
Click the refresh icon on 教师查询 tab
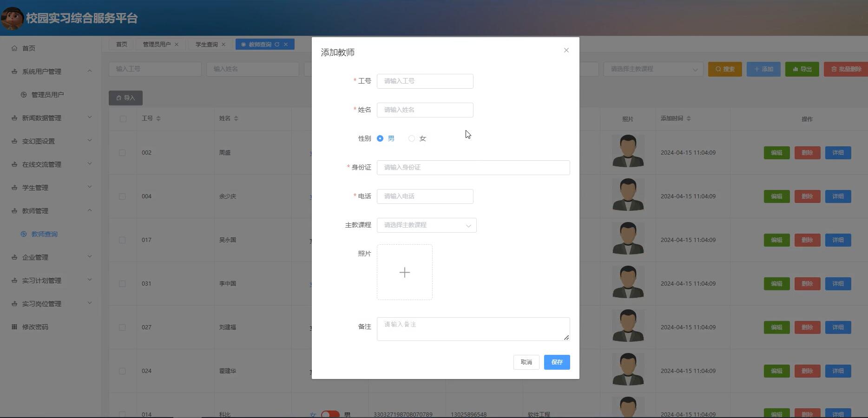pyautogui.click(x=277, y=44)
